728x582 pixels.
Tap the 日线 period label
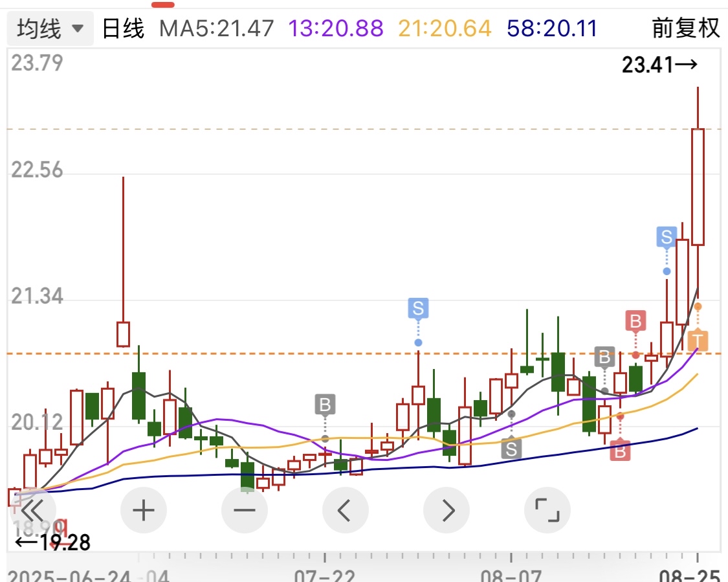tap(123, 28)
